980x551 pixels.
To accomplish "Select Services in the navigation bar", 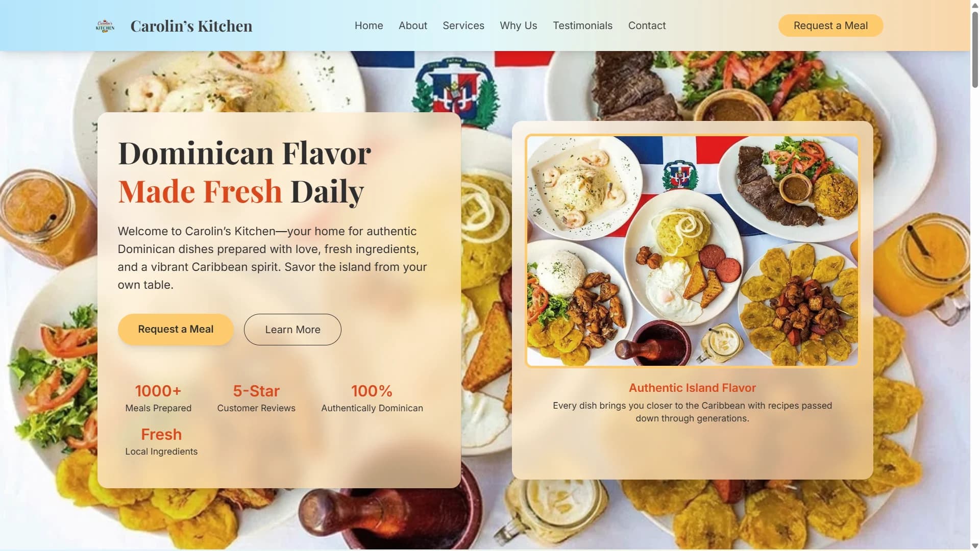I will pyautogui.click(x=463, y=26).
